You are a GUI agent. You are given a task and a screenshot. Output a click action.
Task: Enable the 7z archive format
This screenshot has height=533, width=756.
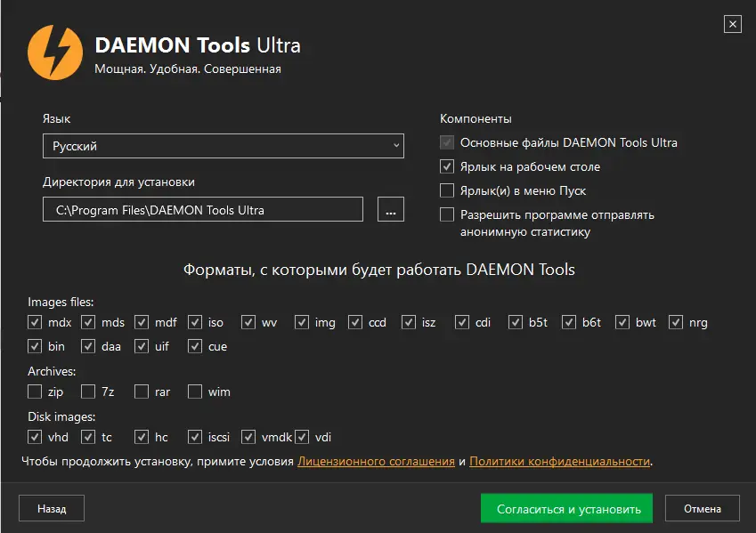tap(88, 392)
